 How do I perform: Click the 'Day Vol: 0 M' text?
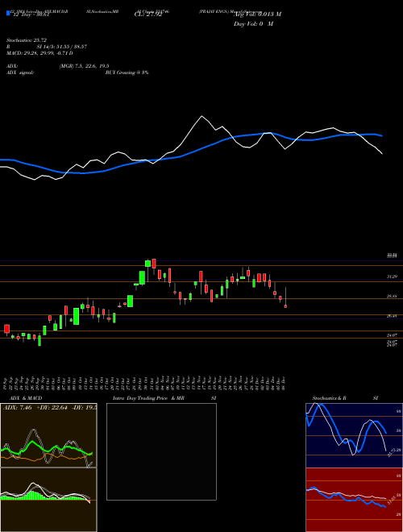tap(253, 24)
